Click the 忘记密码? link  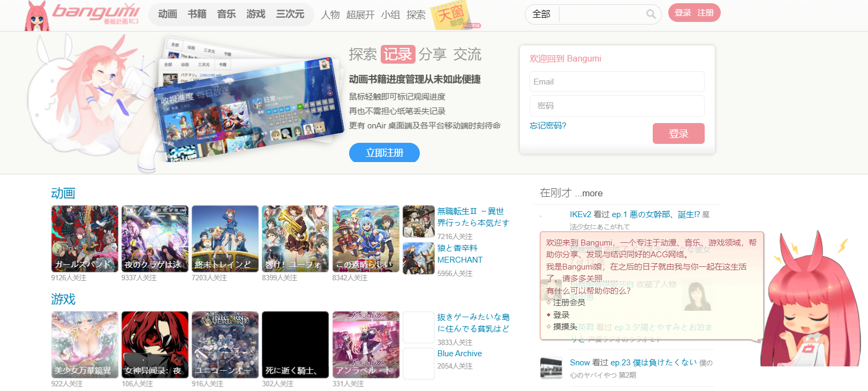pos(548,126)
